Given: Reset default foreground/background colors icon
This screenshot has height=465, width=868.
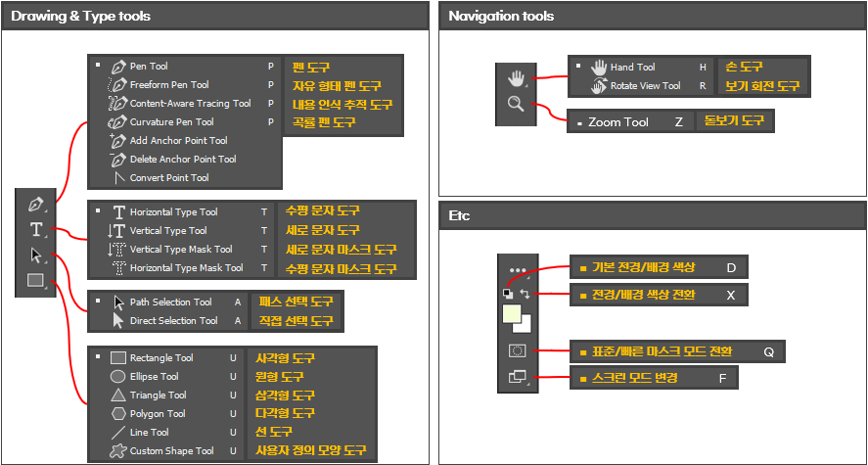Looking at the screenshot, I should [507, 294].
